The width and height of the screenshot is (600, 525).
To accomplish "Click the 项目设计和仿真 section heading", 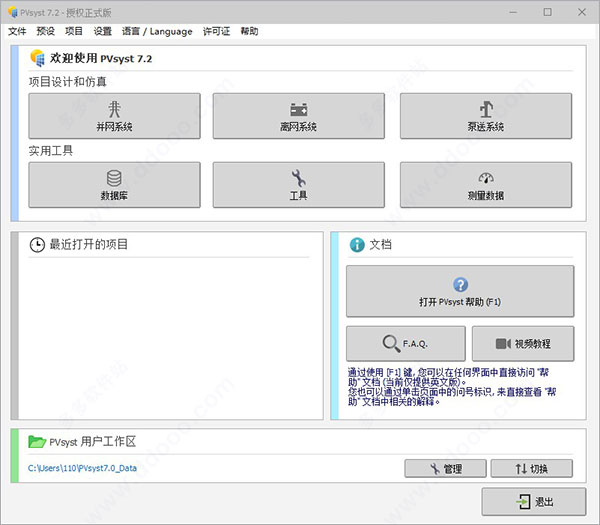I will click(68, 82).
